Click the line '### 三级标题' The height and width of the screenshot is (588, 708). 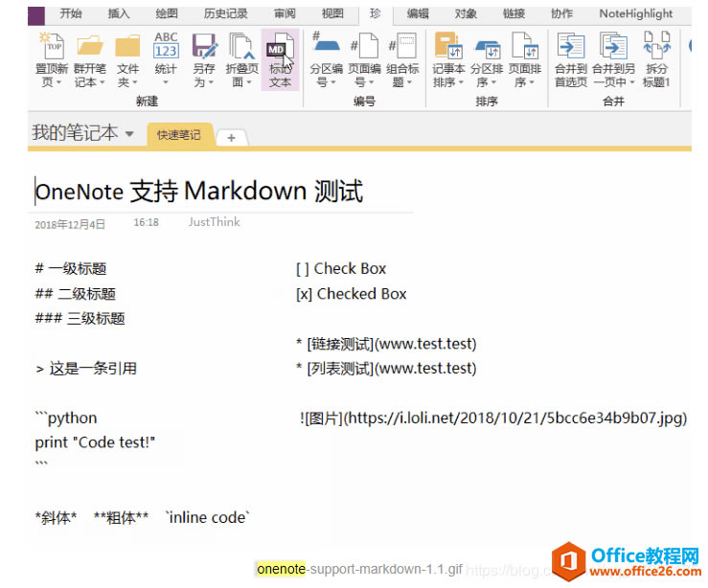tap(80, 319)
